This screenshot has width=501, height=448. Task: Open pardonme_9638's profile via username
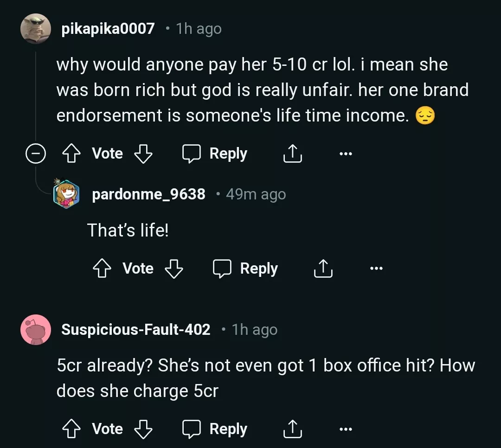[148, 194]
